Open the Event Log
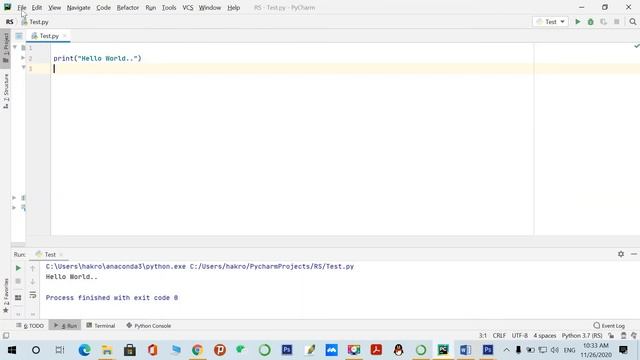 point(609,326)
